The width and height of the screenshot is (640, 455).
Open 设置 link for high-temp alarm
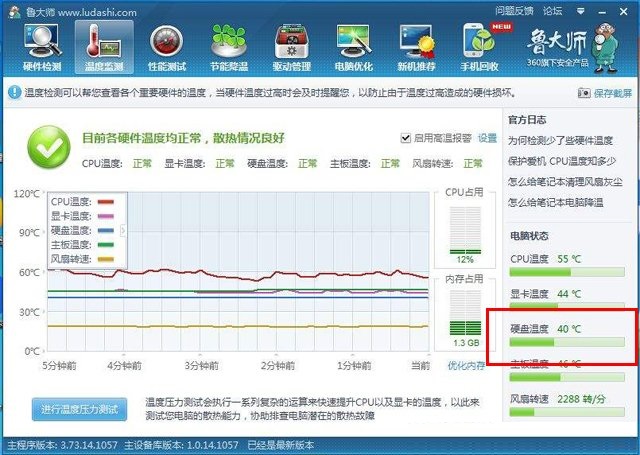pos(487,138)
